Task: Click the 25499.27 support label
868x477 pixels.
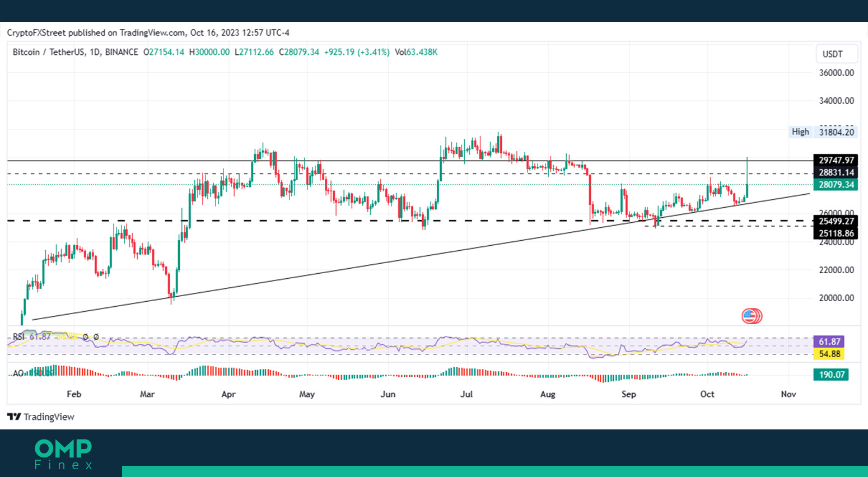Action: (836, 221)
